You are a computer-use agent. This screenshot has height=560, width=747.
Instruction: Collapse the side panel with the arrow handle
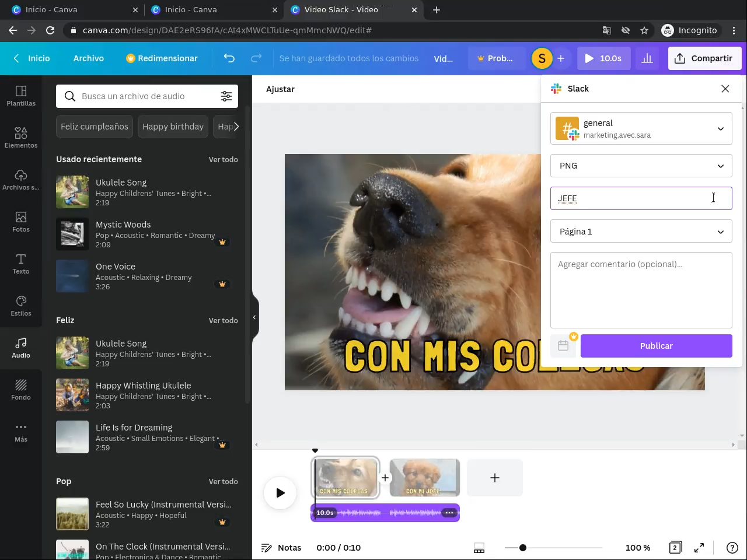[x=255, y=317]
